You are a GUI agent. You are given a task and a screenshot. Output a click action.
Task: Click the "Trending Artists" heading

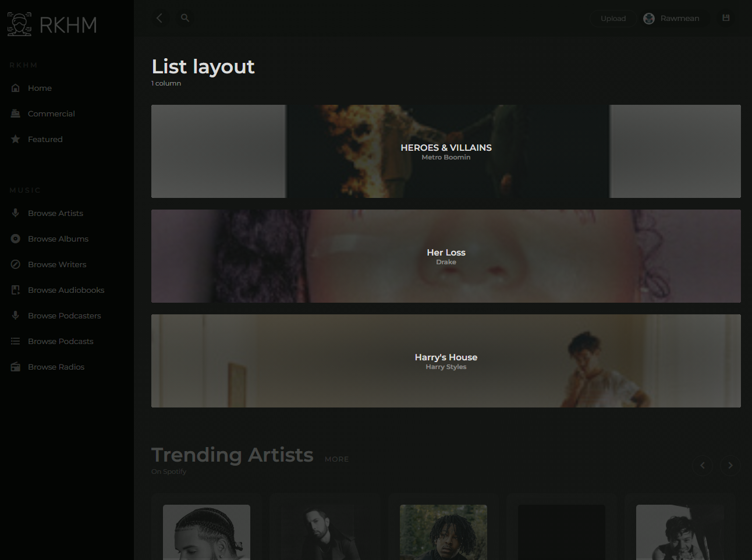coord(232,455)
